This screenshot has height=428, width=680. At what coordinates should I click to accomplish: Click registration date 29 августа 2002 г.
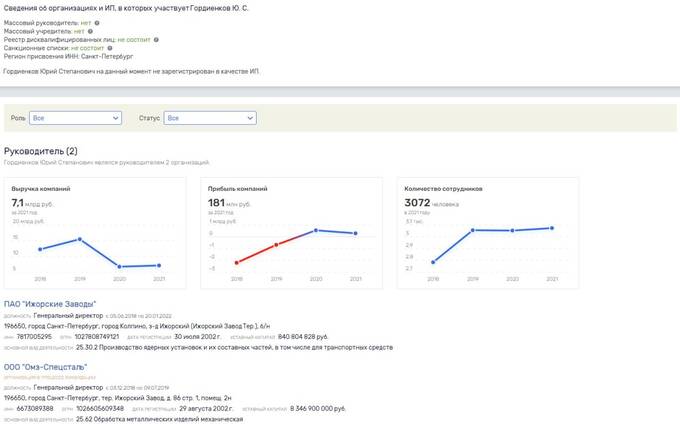coord(206,408)
